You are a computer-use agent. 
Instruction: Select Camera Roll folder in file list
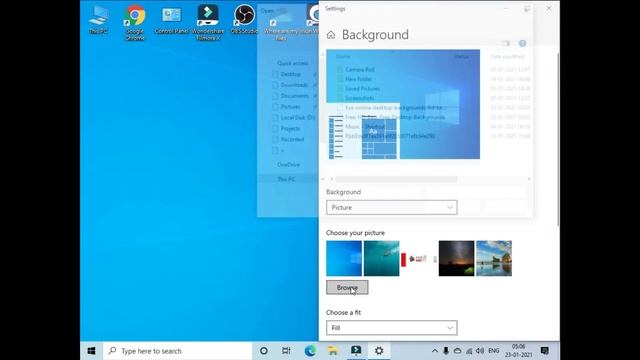coord(360,69)
